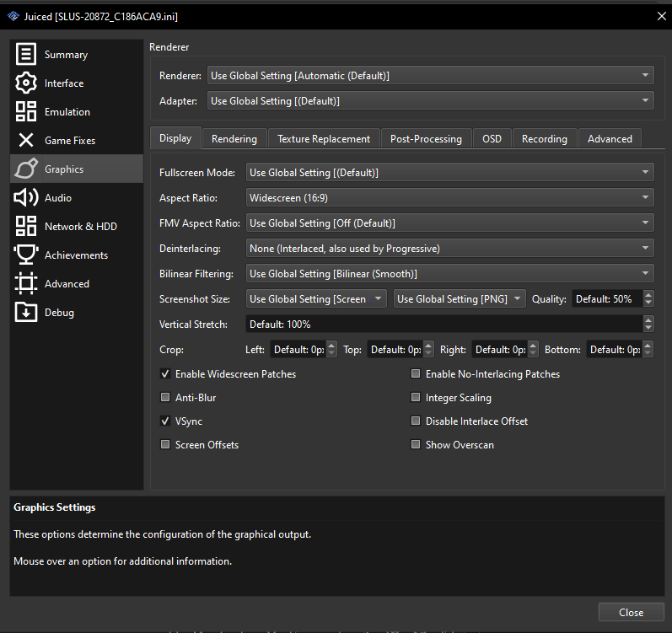Go to Achievements settings page
The image size is (672, 633).
point(77,255)
